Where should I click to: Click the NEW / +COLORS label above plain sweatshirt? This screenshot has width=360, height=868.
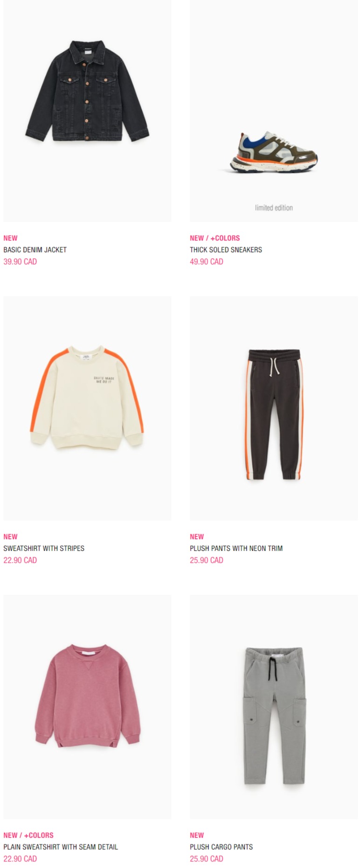click(28, 835)
